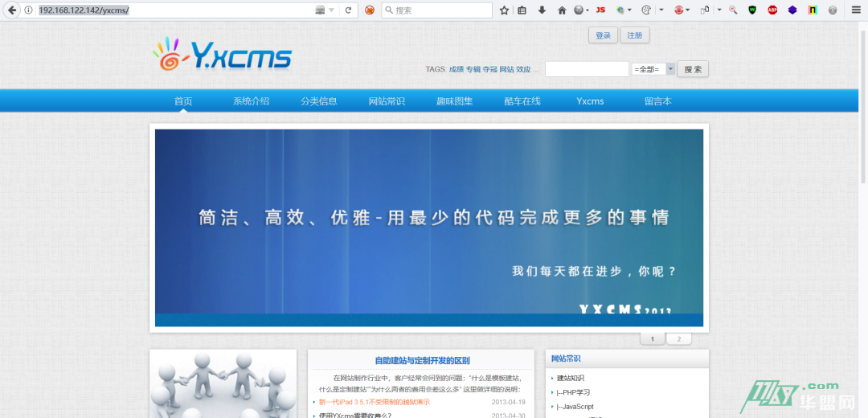
Task: Click the gray gear extension icon
Action: pyautogui.click(x=833, y=10)
